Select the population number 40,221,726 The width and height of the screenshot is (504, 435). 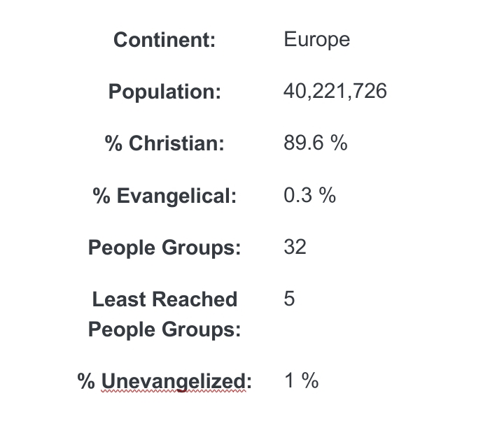pos(335,91)
